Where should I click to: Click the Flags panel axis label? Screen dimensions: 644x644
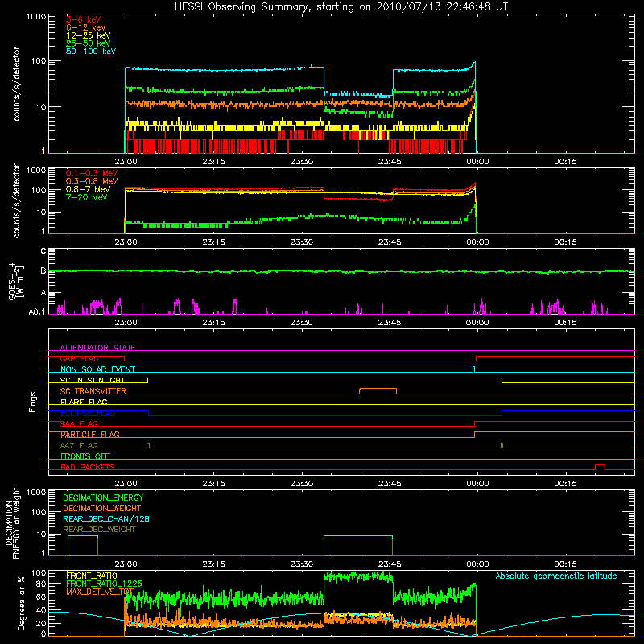pos(32,402)
